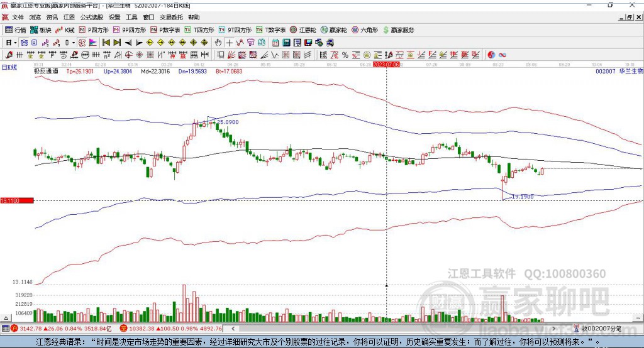This screenshot has width=644, height=348.
Task: Open 9P四方形 tool
Action: point(130,30)
